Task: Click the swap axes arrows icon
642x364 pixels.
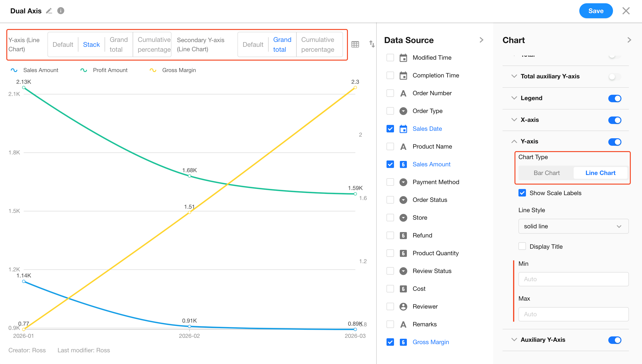Action: pos(372,44)
